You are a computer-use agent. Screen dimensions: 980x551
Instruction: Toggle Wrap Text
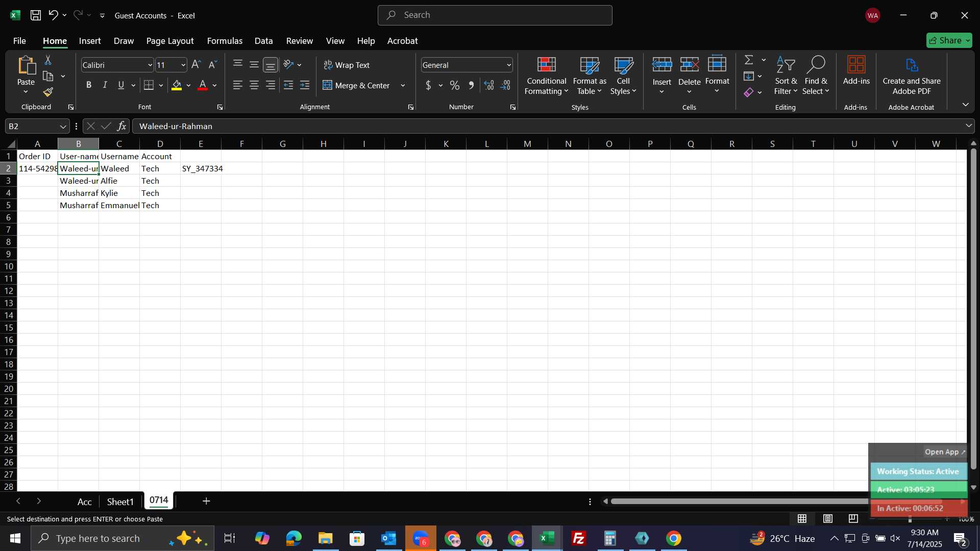click(347, 65)
